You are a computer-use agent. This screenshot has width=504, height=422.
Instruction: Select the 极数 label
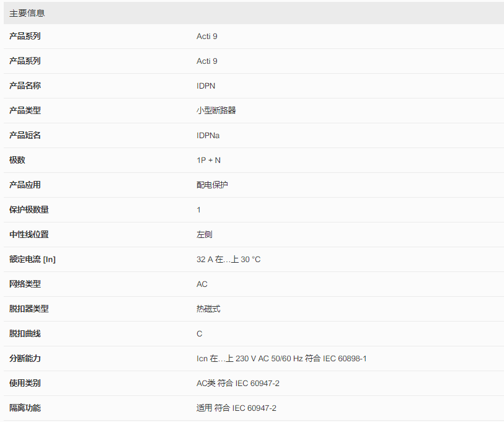coord(17,160)
